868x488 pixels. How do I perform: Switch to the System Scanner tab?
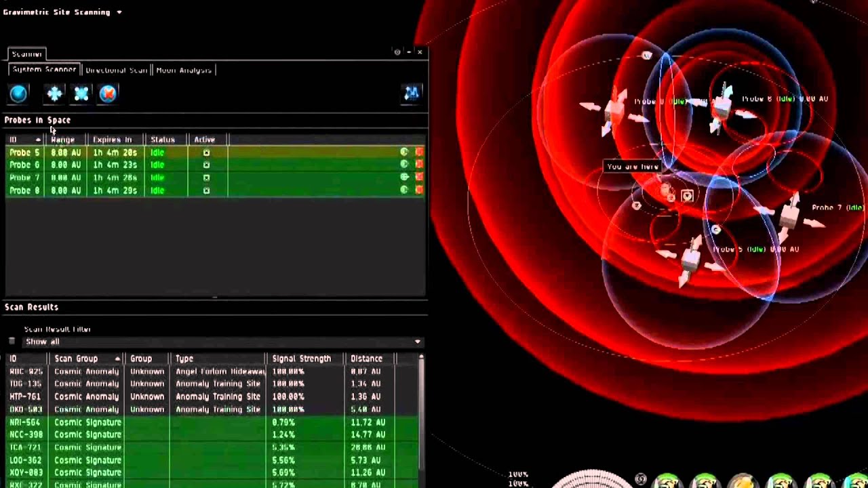(x=44, y=70)
